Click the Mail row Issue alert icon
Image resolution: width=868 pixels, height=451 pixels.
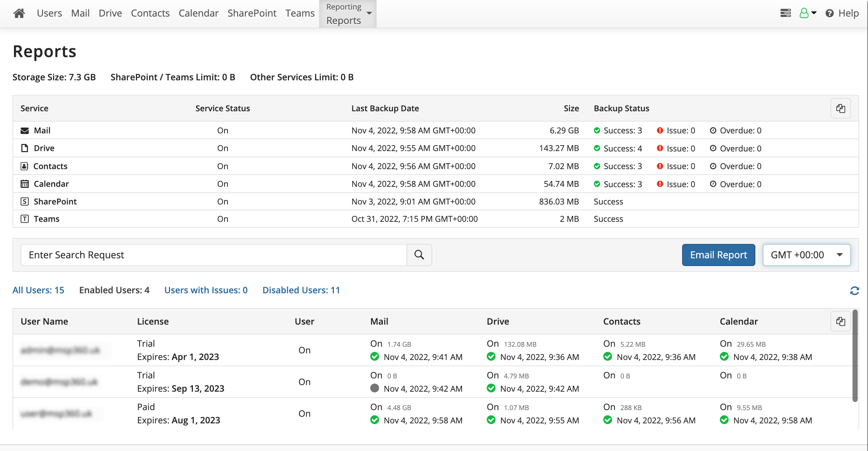point(660,130)
